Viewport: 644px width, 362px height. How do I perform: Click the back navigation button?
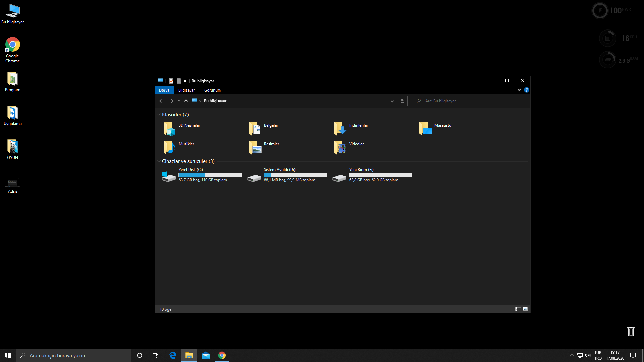click(x=161, y=101)
